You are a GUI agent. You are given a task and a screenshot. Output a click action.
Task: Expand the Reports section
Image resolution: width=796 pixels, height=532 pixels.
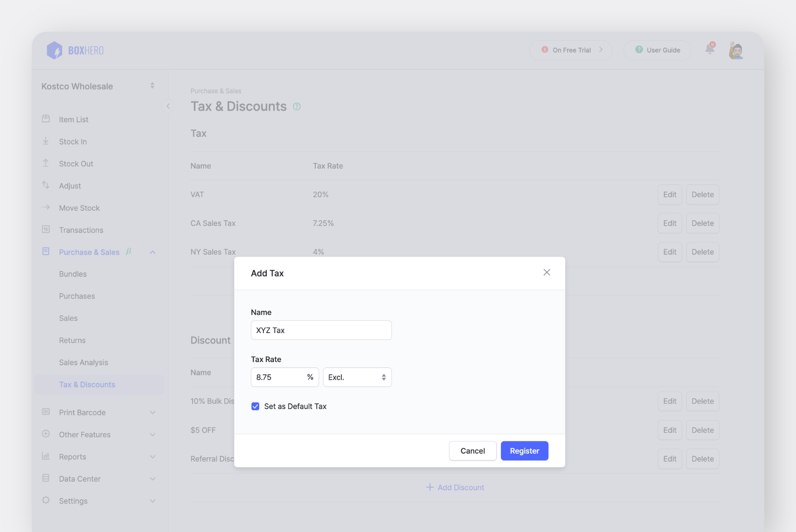(x=72, y=456)
